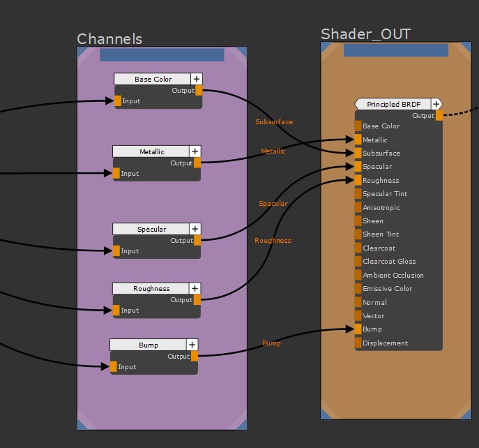Image resolution: width=479 pixels, height=448 pixels.
Task: Expand the Specular node plus button
Action: [x=195, y=229]
